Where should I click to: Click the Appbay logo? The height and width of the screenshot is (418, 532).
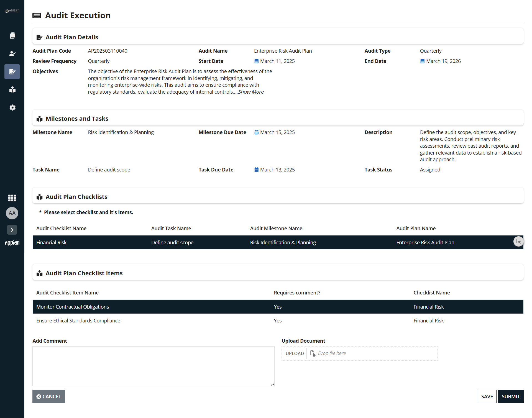pyautogui.click(x=12, y=11)
